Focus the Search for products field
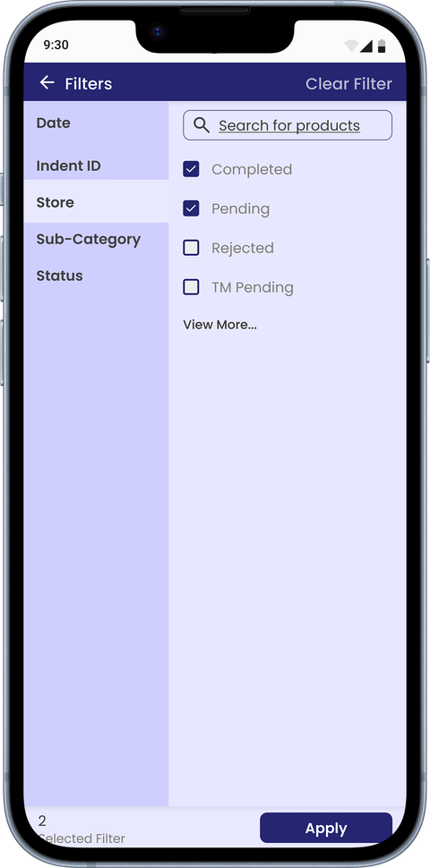Image resolution: width=430 pixels, height=868 pixels. (x=288, y=125)
